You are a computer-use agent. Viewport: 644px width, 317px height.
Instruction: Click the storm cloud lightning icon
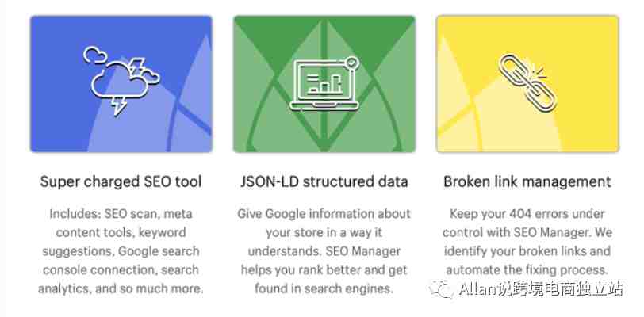click(x=121, y=82)
